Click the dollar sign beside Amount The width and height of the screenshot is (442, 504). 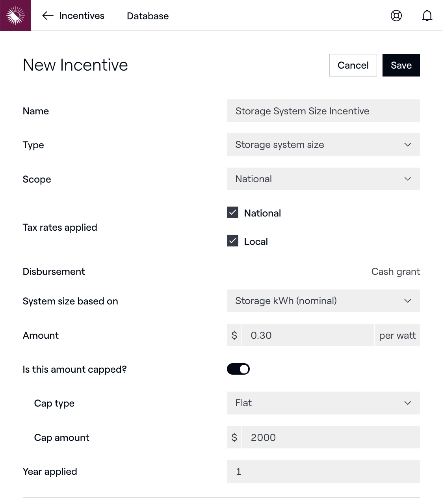[x=234, y=335]
